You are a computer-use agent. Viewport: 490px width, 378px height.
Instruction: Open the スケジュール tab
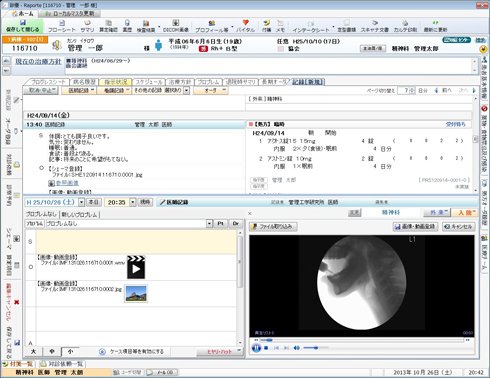(x=149, y=82)
